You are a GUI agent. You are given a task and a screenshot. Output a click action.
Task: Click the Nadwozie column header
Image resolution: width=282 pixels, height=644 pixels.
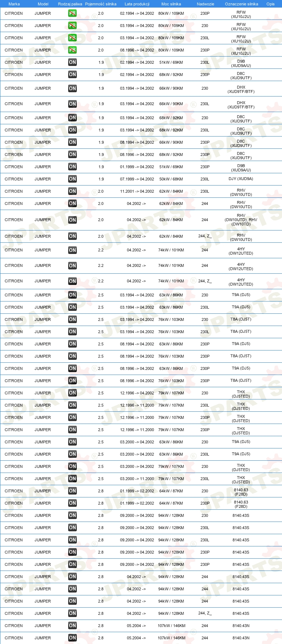tap(206, 4)
